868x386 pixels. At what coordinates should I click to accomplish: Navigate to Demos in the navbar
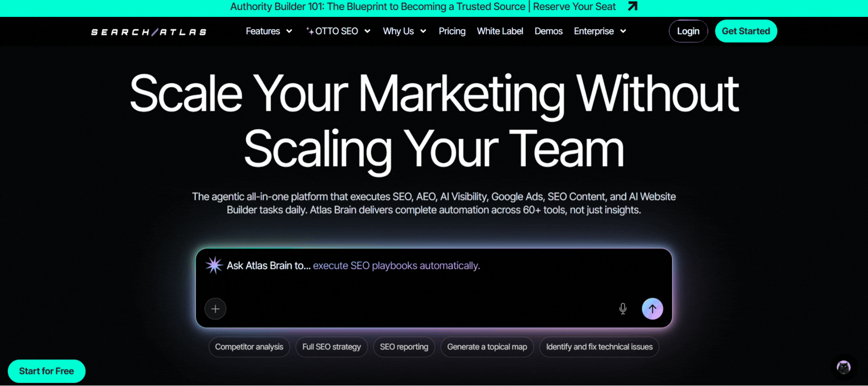548,31
